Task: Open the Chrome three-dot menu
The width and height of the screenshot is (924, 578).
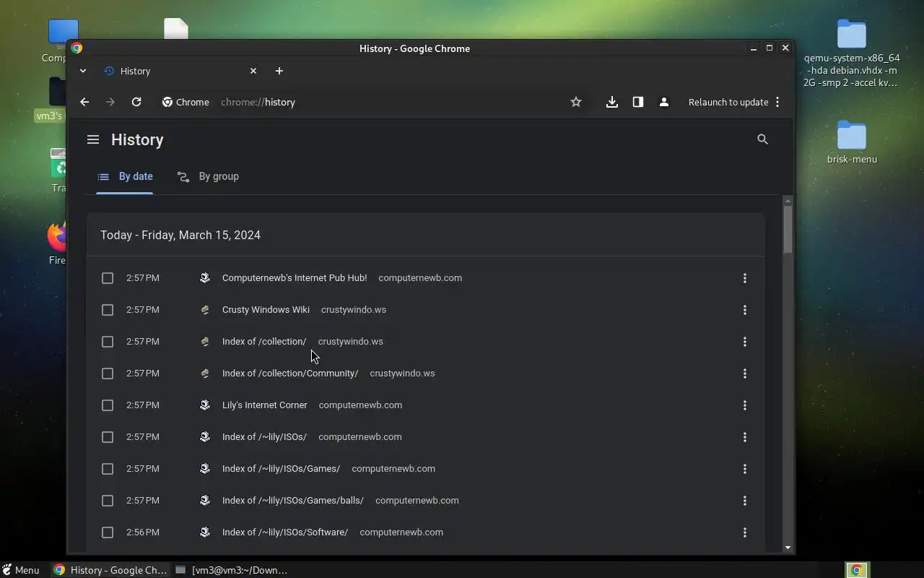Action: coord(777,102)
